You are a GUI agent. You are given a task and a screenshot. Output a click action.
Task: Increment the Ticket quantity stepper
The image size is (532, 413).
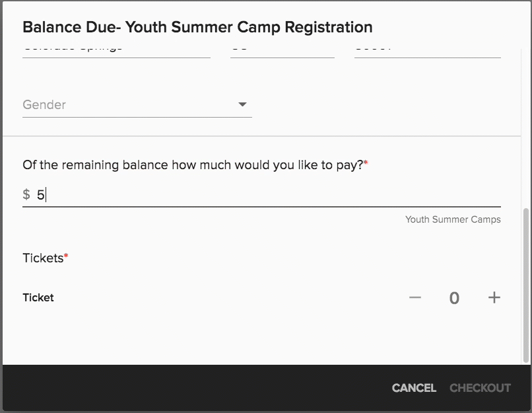coord(494,297)
